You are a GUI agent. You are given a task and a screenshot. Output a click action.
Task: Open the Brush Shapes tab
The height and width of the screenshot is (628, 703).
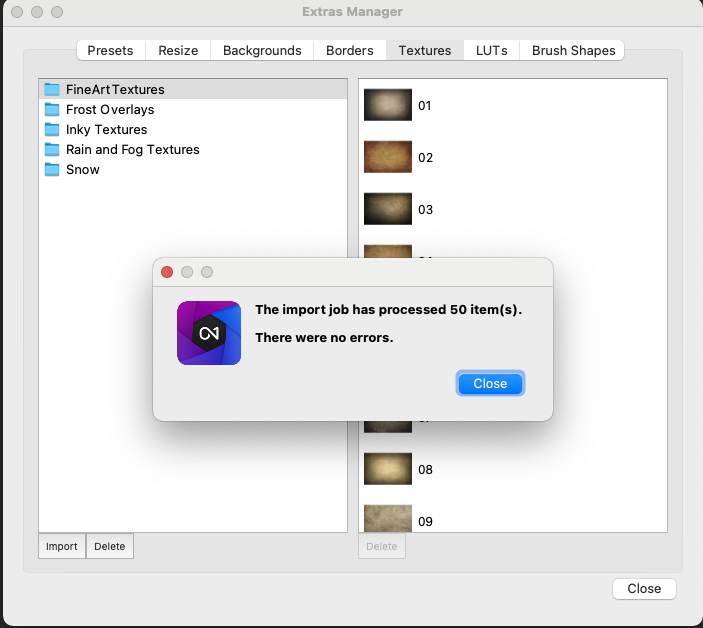coord(573,50)
